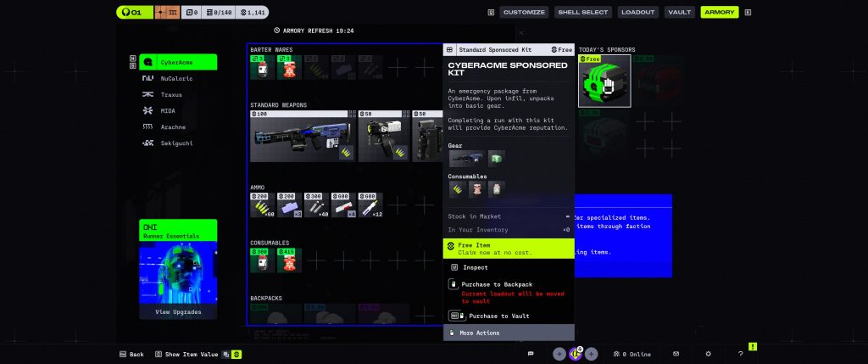Select the CyberAcme faction in the sidebar
The height and width of the screenshot is (364, 868).
pyautogui.click(x=177, y=62)
